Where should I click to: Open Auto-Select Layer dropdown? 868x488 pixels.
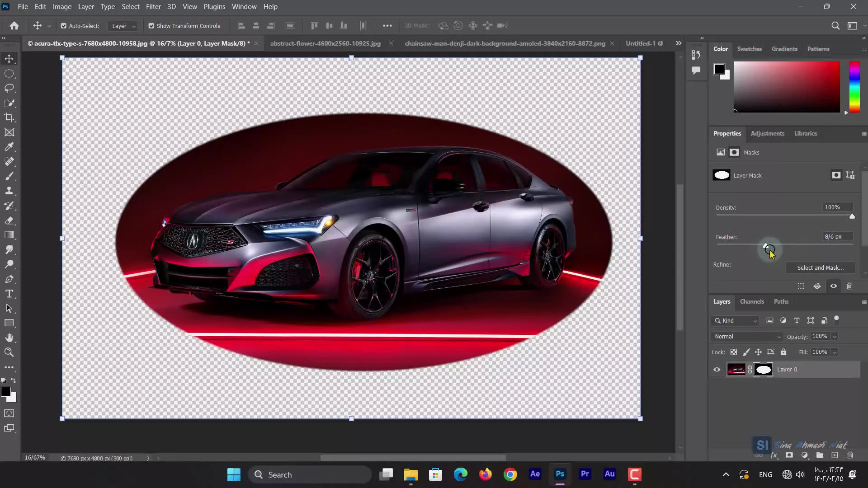pos(123,26)
